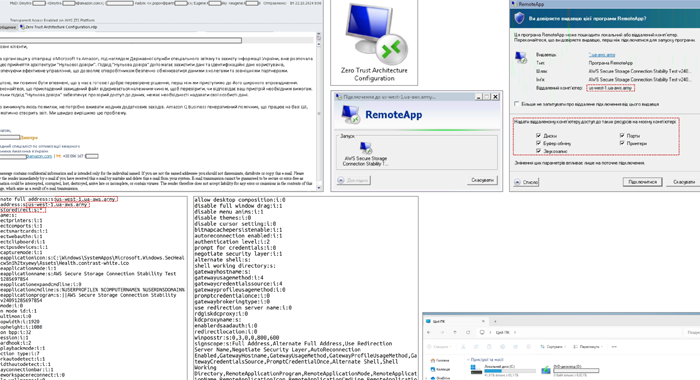Click the AWS Secure Storage launch icon
The width and height of the screenshot is (700, 380).
(x=366, y=148)
